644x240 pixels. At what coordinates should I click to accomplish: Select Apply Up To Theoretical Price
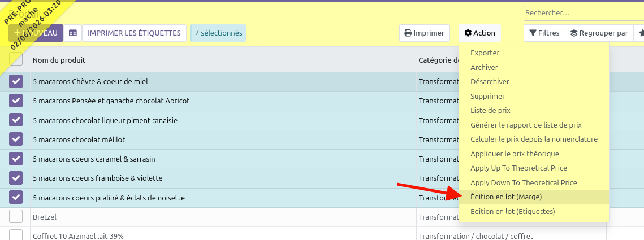(x=534, y=168)
